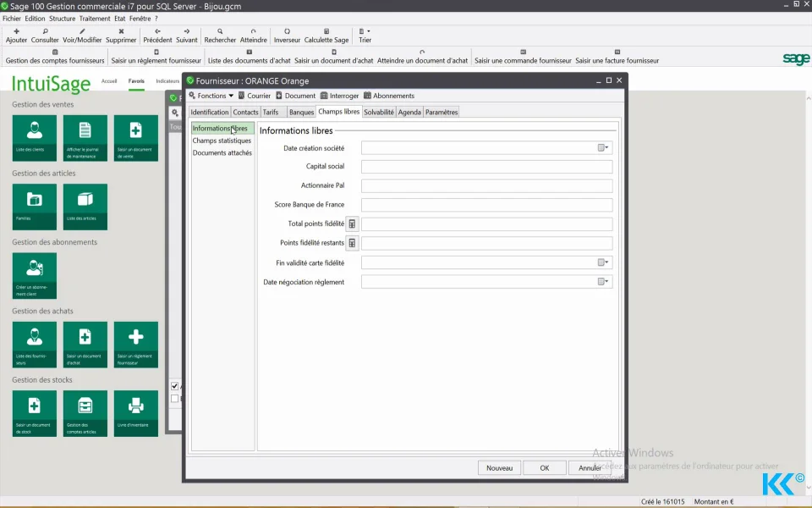Image resolution: width=812 pixels, height=508 pixels.
Task: Click Abonnements in supplier window toolbar
Action: [x=389, y=96]
